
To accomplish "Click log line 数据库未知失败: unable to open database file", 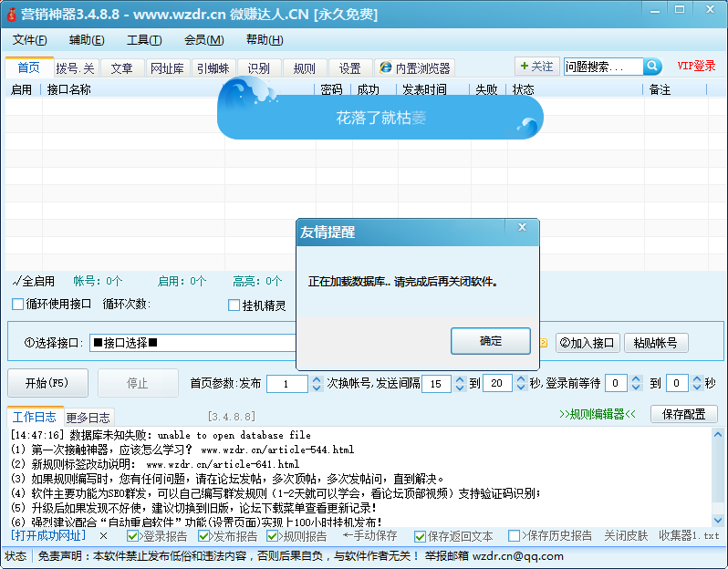I will pos(161,435).
